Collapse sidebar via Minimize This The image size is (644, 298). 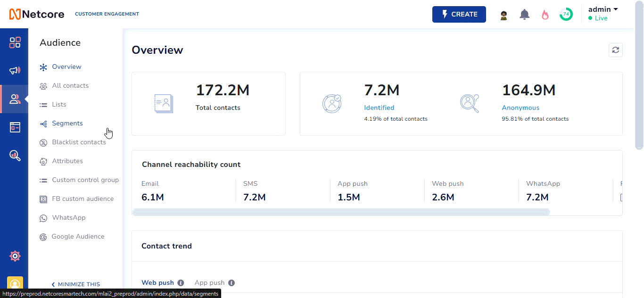75,284
